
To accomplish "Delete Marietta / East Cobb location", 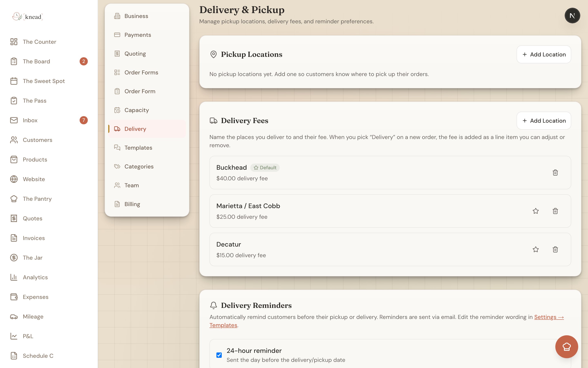I will [x=555, y=211].
